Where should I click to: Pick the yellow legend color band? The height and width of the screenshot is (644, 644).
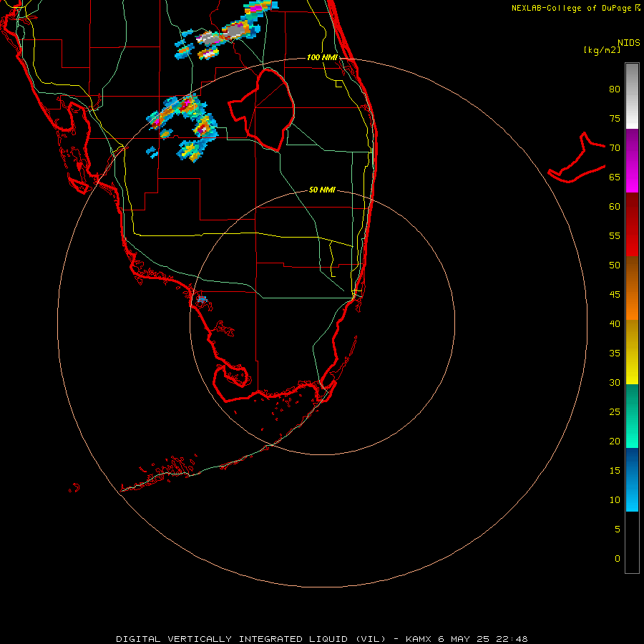tap(632, 352)
